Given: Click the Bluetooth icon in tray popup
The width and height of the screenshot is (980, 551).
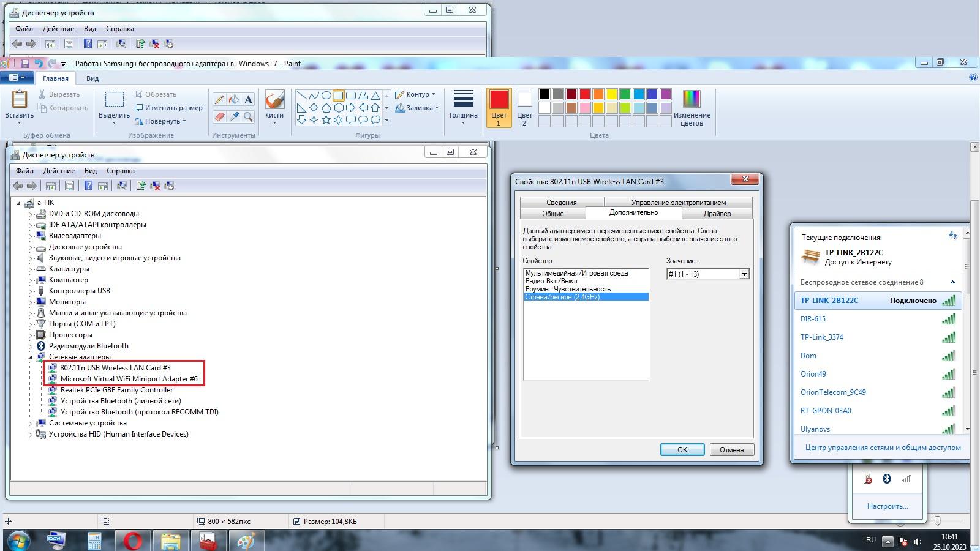Looking at the screenshot, I should (x=886, y=479).
